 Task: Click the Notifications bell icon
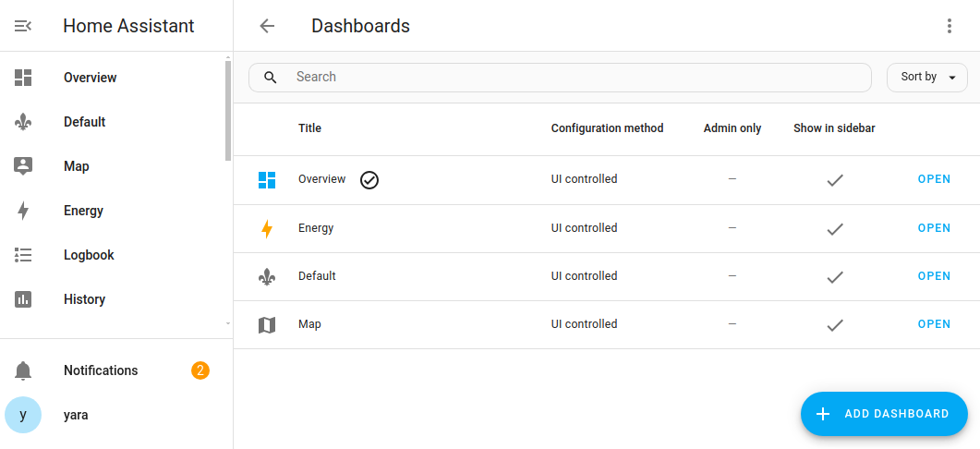pyautogui.click(x=23, y=370)
